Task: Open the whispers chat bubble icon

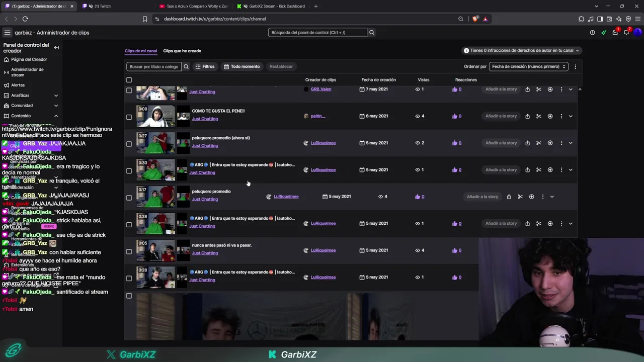Action: tap(626, 33)
